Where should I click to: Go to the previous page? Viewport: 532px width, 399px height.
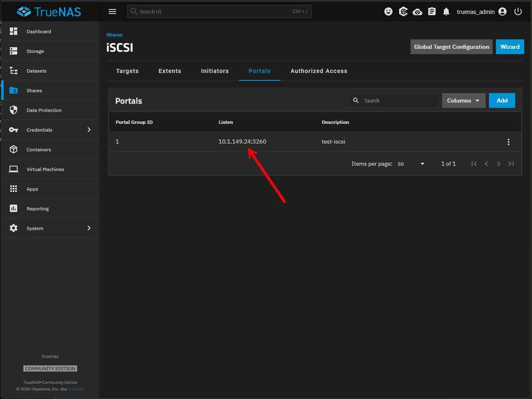point(486,164)
